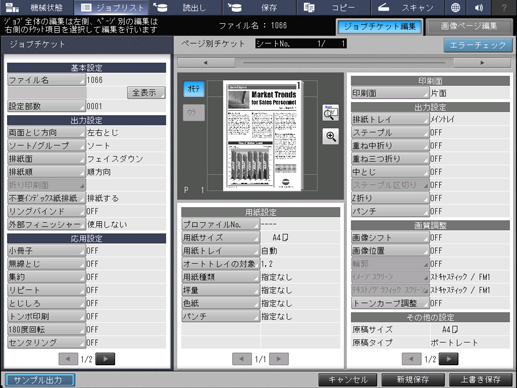Open the センタリング setting
The width and height of the screenshot is (517, 388).
click(x=46, y=343)
